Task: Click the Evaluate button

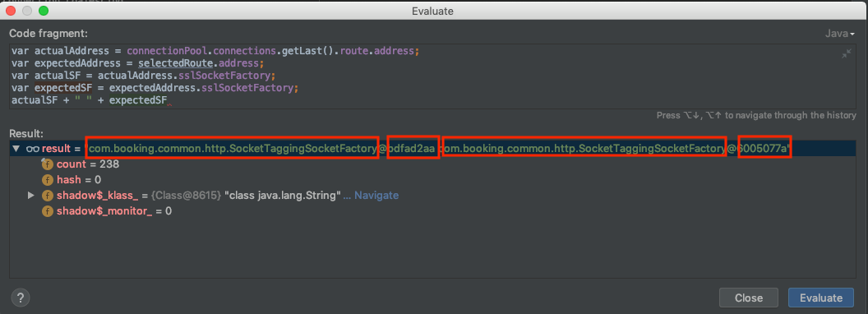Action: click(x=821, y=298)
